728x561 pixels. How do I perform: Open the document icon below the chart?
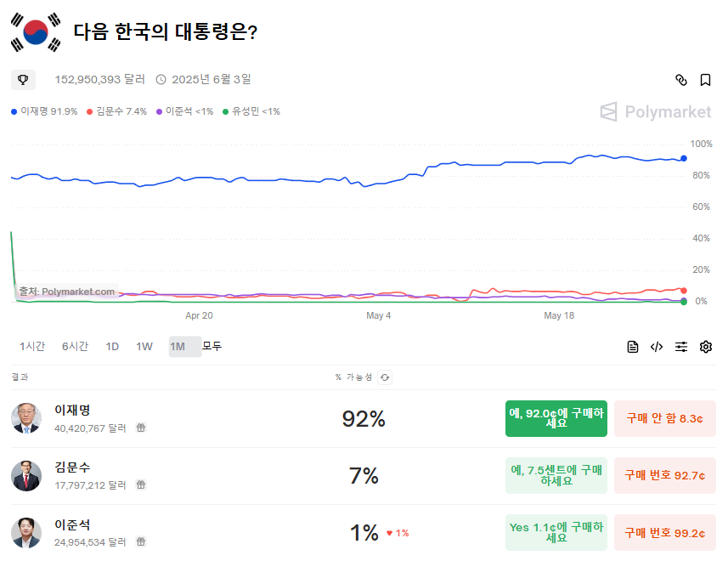tap(633, 347)
